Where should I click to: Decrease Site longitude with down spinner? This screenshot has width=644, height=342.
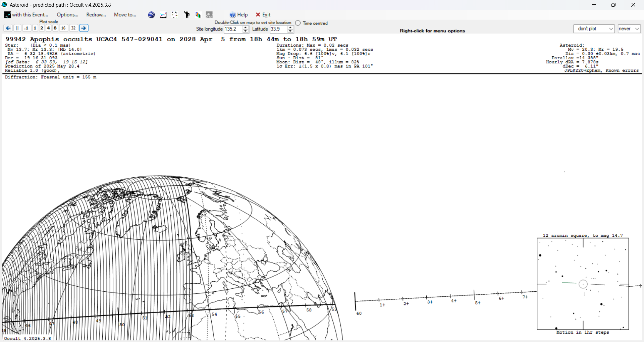pos(246,31)
